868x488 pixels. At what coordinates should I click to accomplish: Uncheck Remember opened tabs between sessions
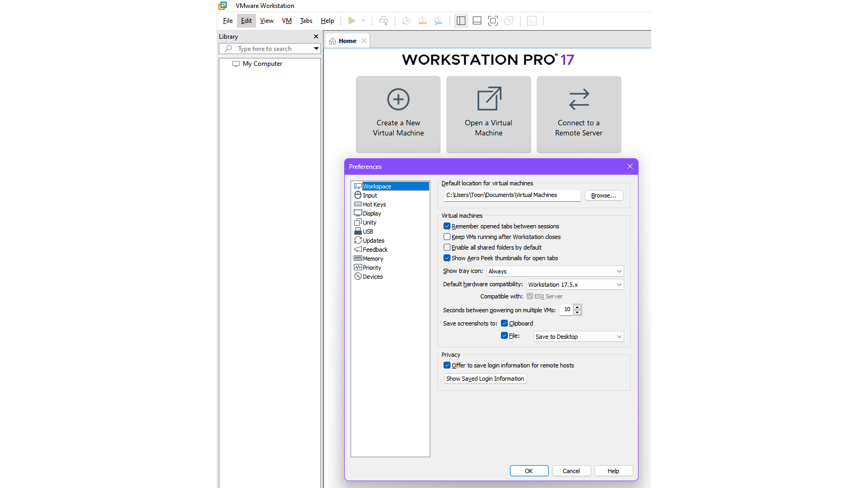[447, 226]
